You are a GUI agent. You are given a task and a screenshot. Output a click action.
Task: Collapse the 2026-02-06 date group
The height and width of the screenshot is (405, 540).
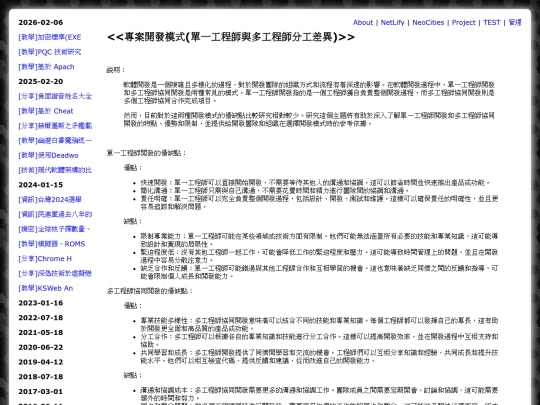tap(41, 22)
